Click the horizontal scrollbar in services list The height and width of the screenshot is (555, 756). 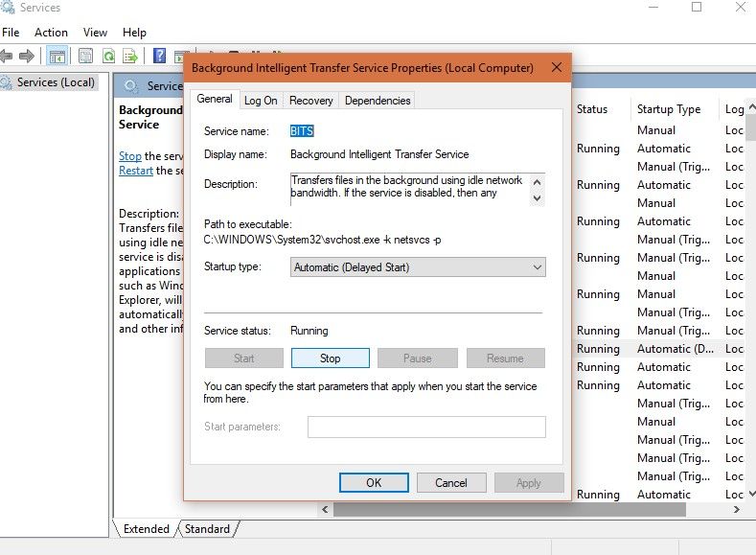coord(509,509)
